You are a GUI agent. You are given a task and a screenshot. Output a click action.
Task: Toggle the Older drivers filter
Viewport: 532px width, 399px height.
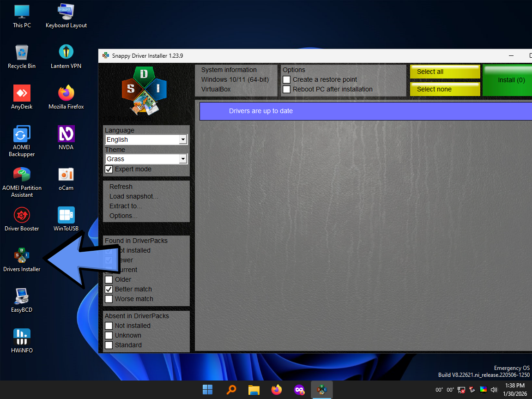pyautogui.click(x=109, y=279)
